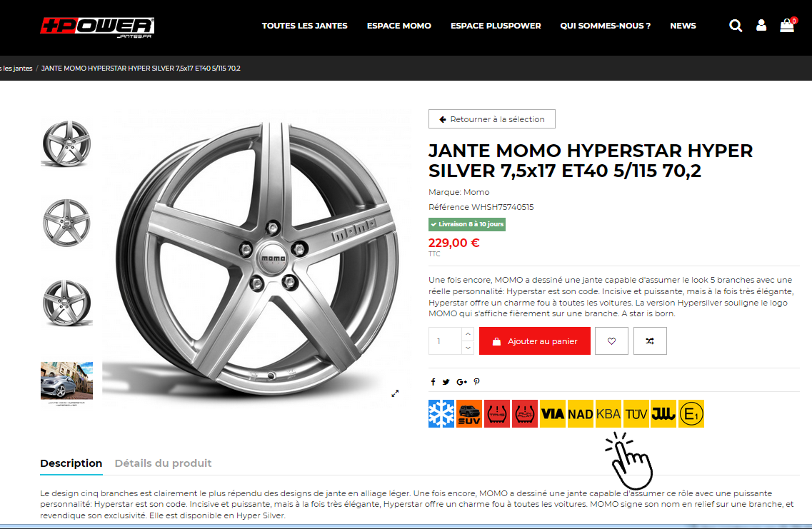812x529 pixels.
Task: Share on Facebook icon
Action: 433,382
